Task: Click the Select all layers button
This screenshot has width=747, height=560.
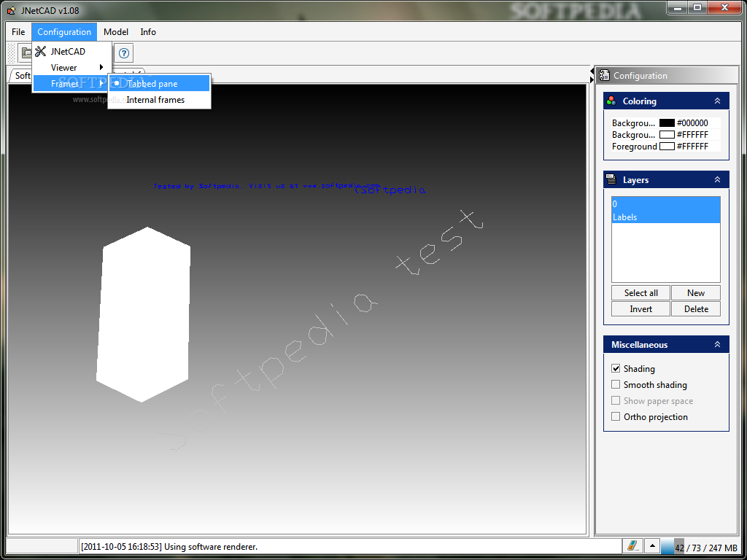Action: click(640, 293)
